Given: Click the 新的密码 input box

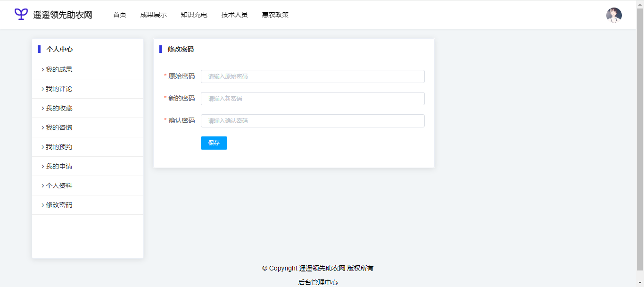Looking at the screenshot, I should 312,99.
